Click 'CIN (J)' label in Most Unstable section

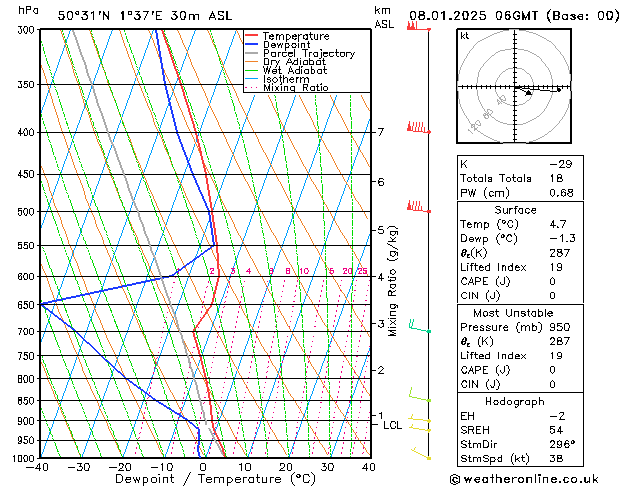tap(480, 384)
